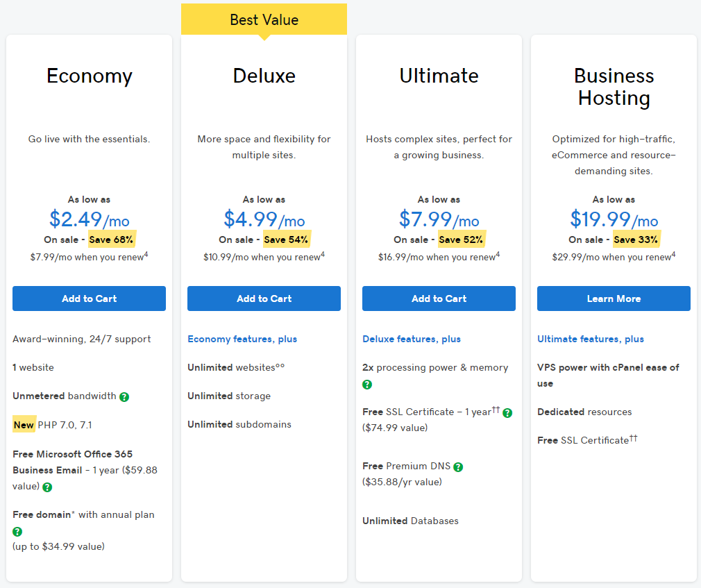Open Economy features, plus link
701x588 pixels.
point(242,339)
